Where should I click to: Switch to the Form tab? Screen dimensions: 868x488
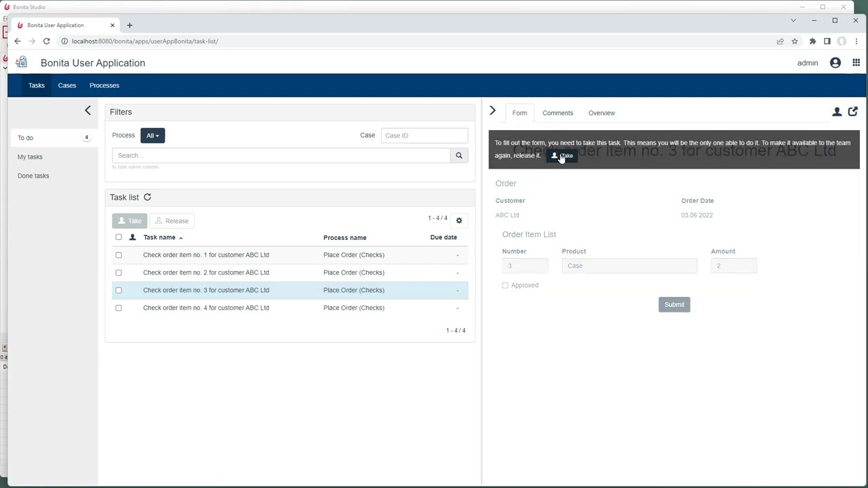(519, 113)
